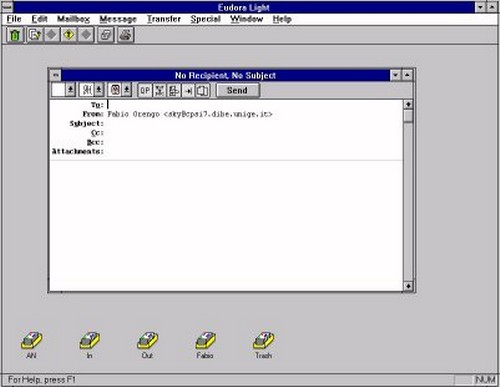Expand the signature dropdown arrow
The width and height of the screenshot is (500, 387).
tap(99, 90)
